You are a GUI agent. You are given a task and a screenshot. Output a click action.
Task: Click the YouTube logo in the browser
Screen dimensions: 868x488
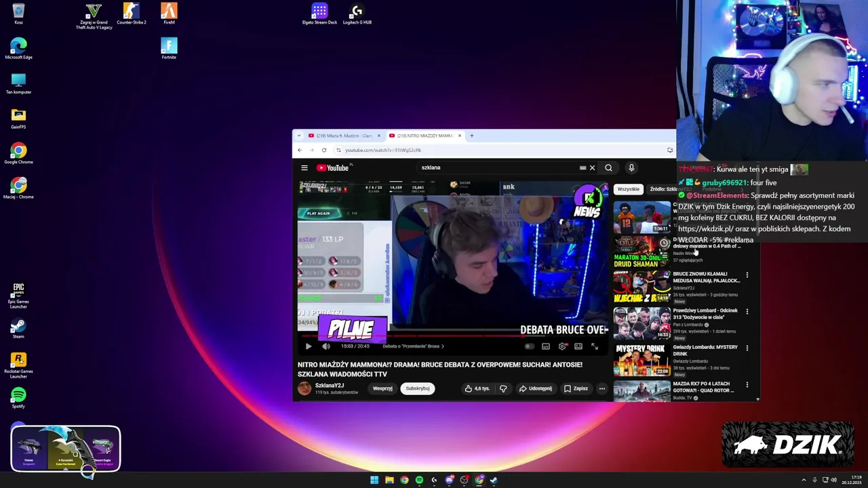(x=332, y=167)
